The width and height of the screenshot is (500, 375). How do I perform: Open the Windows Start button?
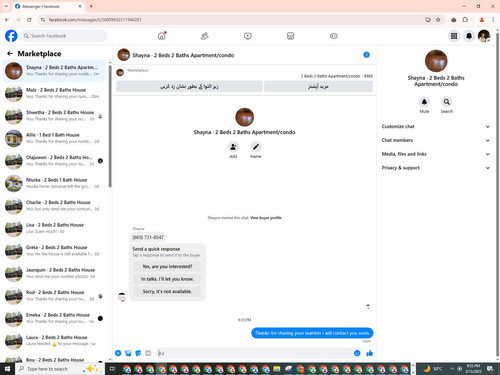(x=7, y=369)
